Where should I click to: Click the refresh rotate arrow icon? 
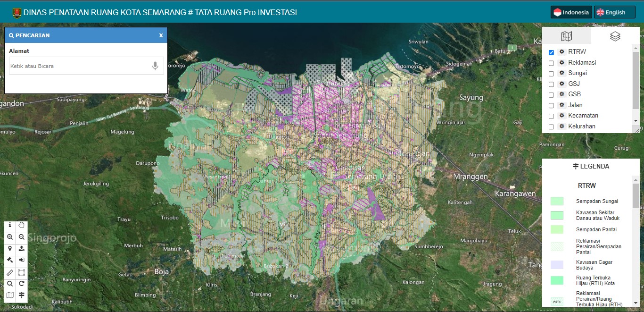click(x=22, y=284)
